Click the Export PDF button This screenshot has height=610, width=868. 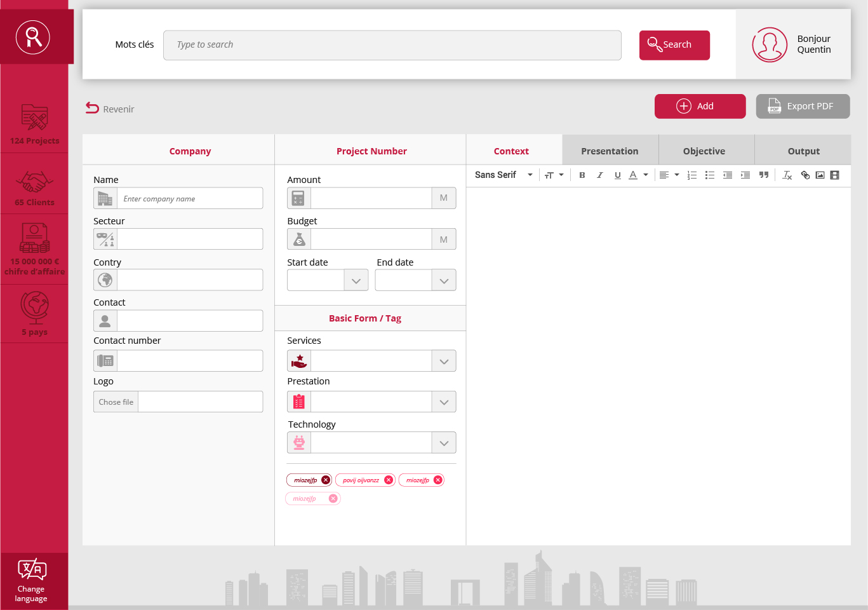pyautogui.click(x=803, y=106)
